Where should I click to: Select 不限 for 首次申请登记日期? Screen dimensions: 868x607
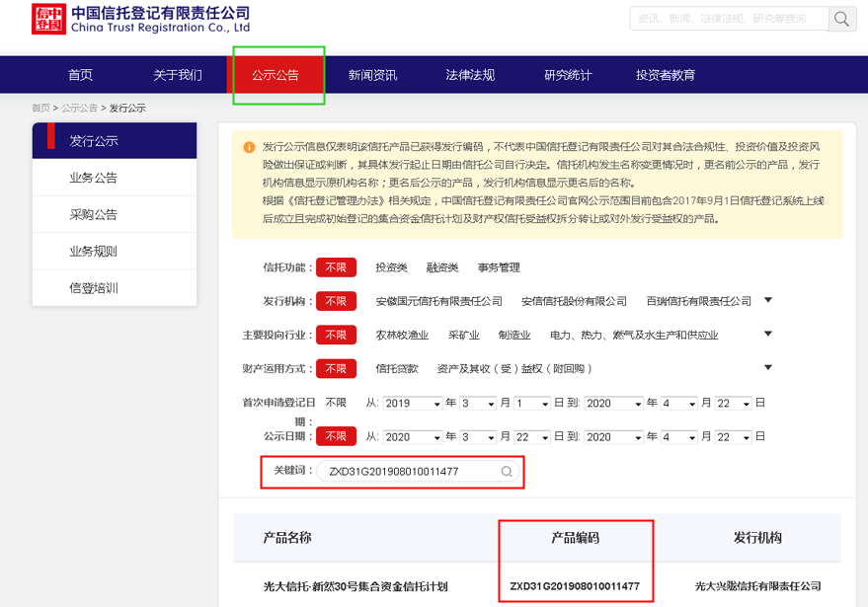point(336,403)
